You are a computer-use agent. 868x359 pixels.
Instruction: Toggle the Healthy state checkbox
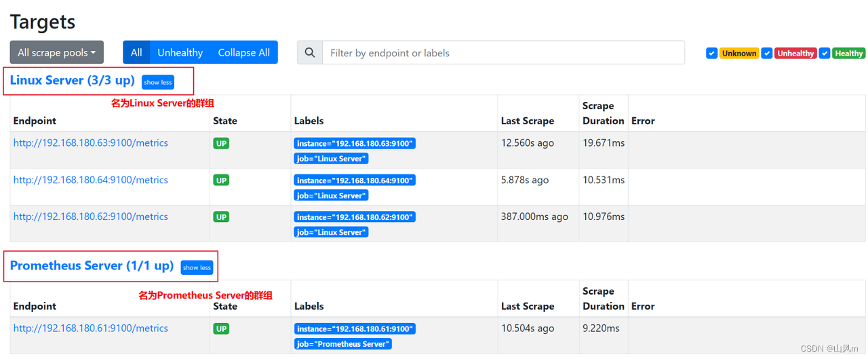point(825,53)
